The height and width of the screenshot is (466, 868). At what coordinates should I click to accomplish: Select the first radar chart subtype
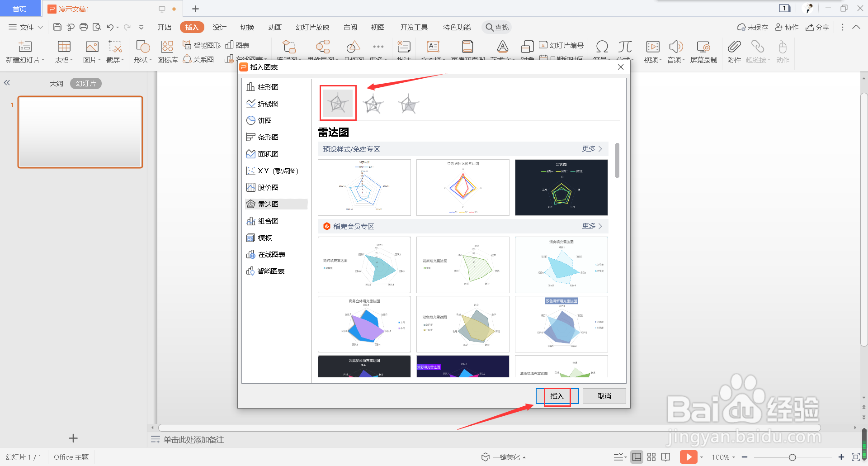pos(338,103)
